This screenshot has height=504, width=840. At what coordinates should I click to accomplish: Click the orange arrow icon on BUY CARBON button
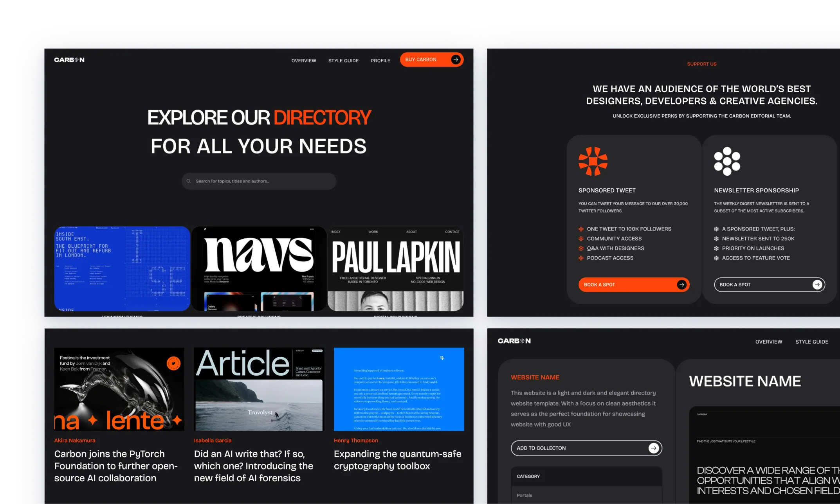click(x=457, y=59)
